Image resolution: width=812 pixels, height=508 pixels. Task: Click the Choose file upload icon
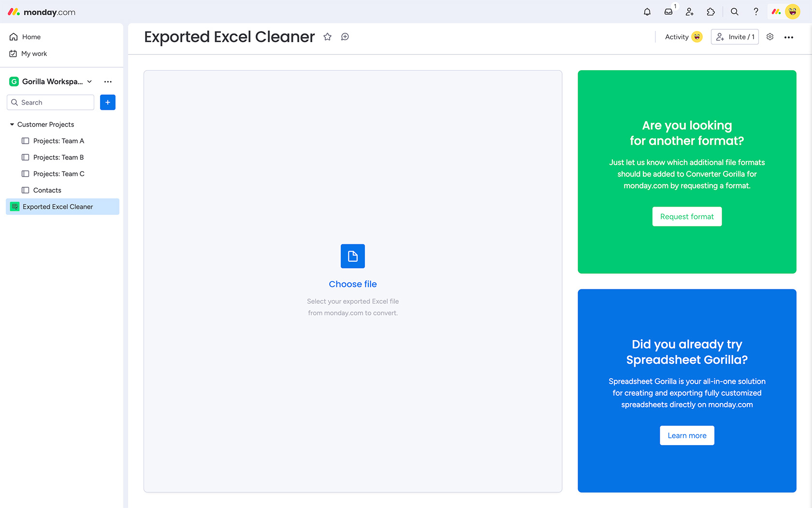tap(353, 256)
